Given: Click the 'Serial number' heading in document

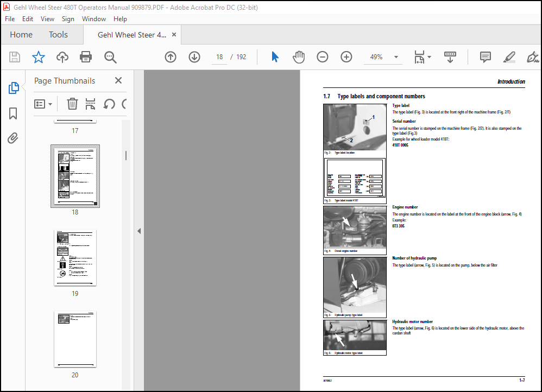Looking at the screenshot, I should (x=404, y=121).
